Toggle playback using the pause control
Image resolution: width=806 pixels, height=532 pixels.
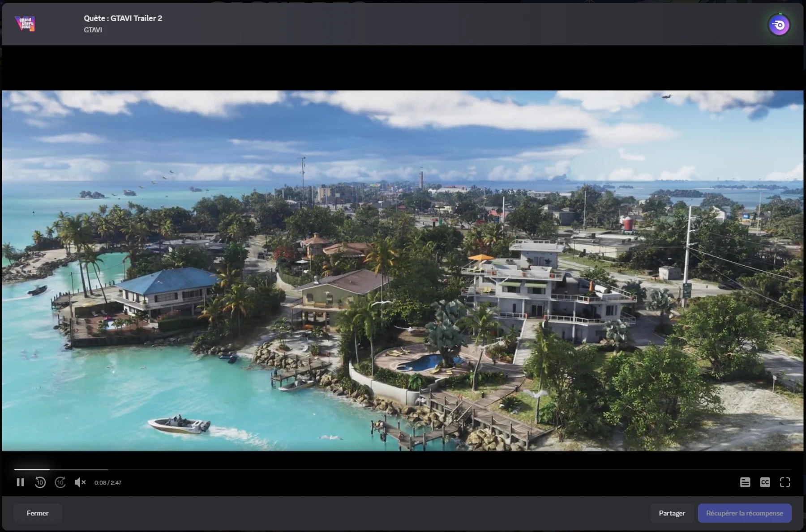pyautogui.click(x=20, y=482)
